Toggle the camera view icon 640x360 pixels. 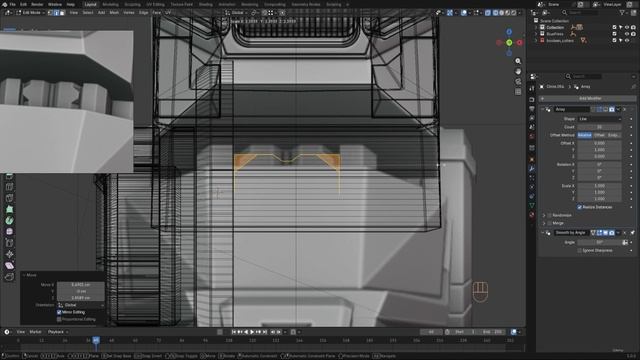(x=518, y=82)
